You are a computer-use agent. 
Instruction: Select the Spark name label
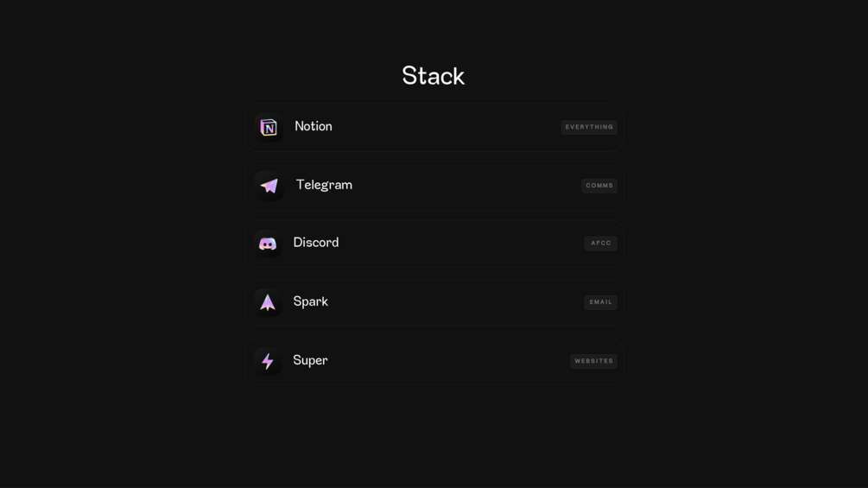[x=310, y=301]
